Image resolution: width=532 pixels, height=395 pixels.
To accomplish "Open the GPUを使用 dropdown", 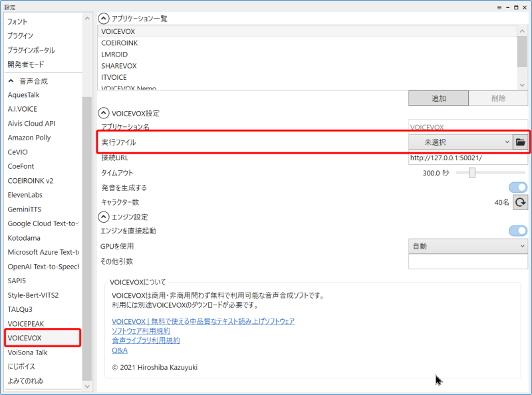I will [x=467, y=246].
